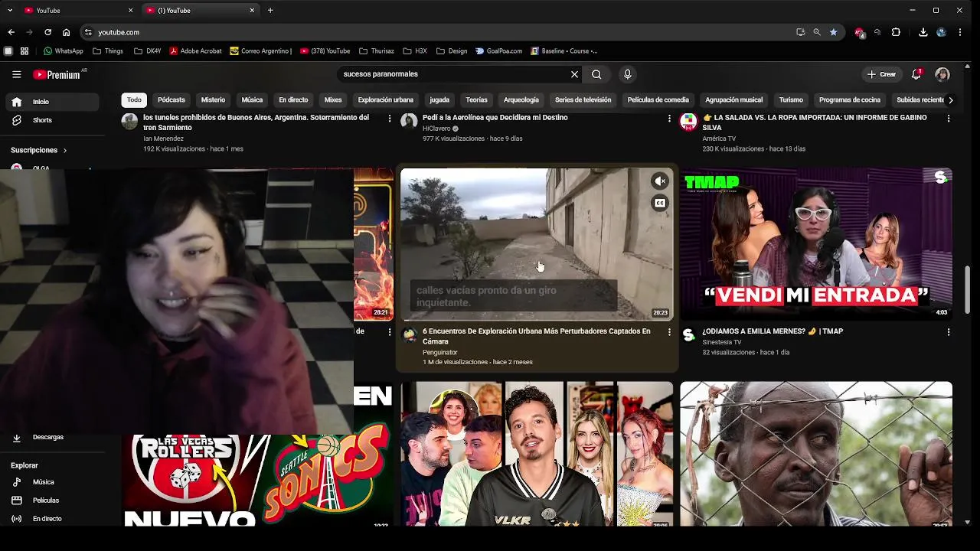The width and height of the screenshot is (980, 551).
Task: Open a new browser tab
Action: point(270,10)
